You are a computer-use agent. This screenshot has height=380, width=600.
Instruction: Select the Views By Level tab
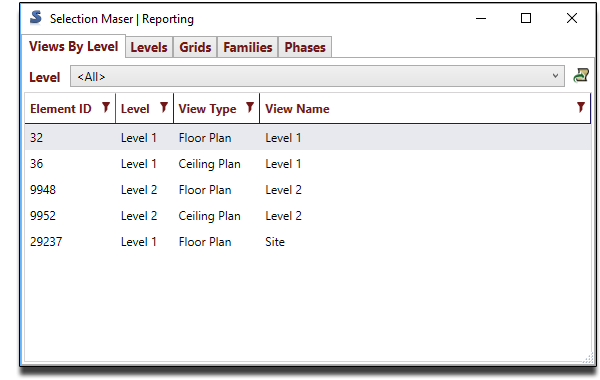coord(73,46)
